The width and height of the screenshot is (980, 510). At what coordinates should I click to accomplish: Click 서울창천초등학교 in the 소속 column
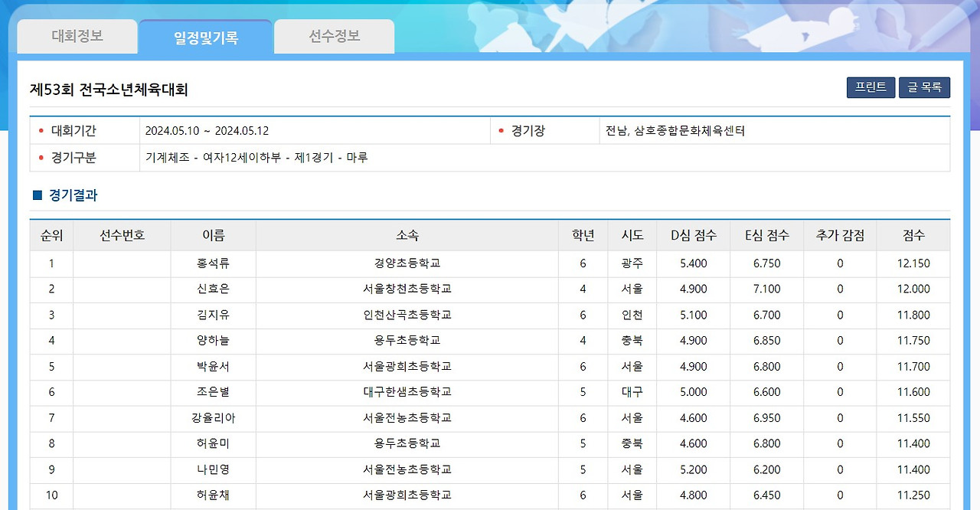[408, 289]
